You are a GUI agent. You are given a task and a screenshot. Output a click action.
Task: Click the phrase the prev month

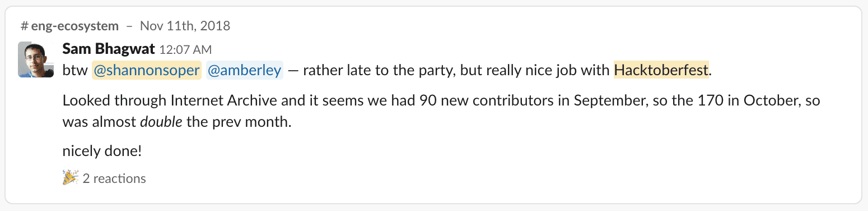(239, 121)
